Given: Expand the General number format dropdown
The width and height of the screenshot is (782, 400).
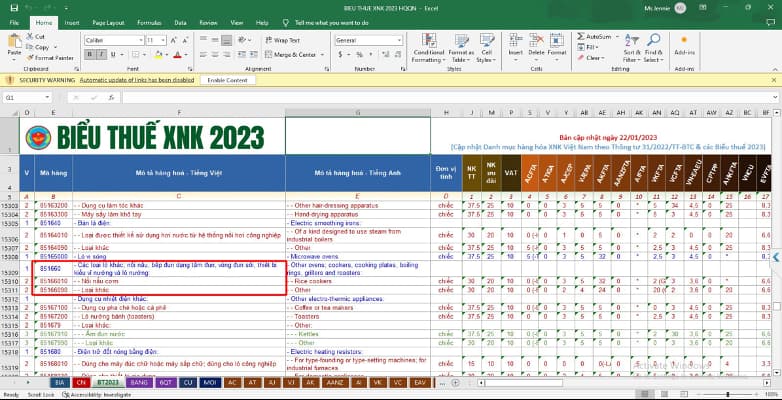Looking at the screenshot, I should click(x=398, y=40).
